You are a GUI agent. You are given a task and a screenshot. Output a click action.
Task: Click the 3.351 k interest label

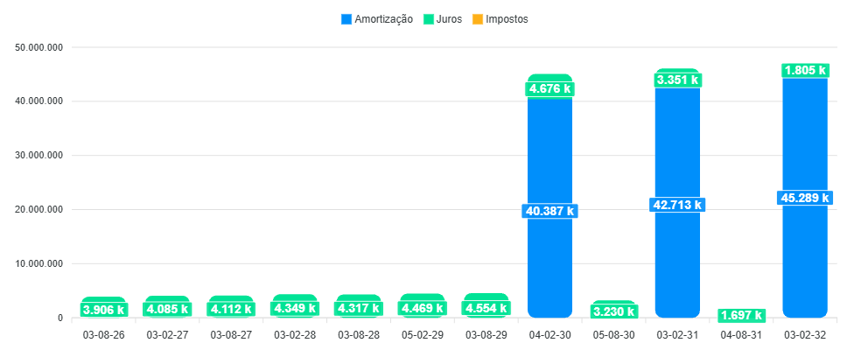click(x=677, y=80)
